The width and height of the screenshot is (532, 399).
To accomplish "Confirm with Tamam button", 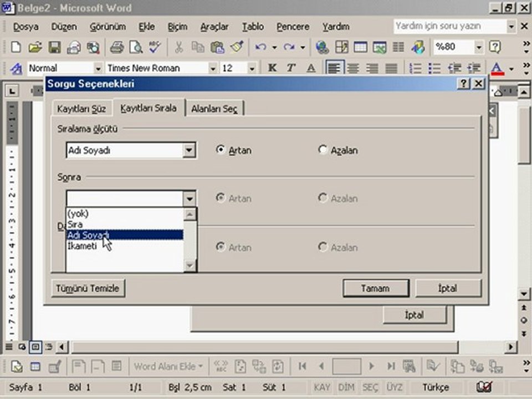I will tap(376, 288).
